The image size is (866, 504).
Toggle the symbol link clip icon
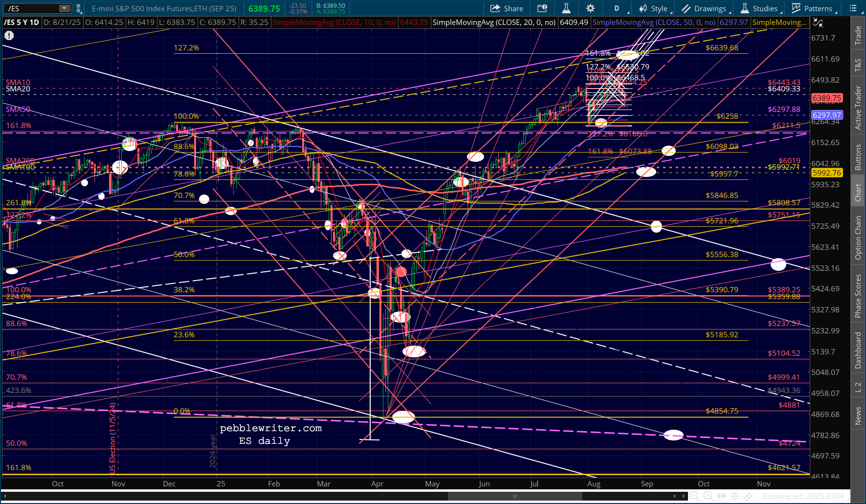78,8
